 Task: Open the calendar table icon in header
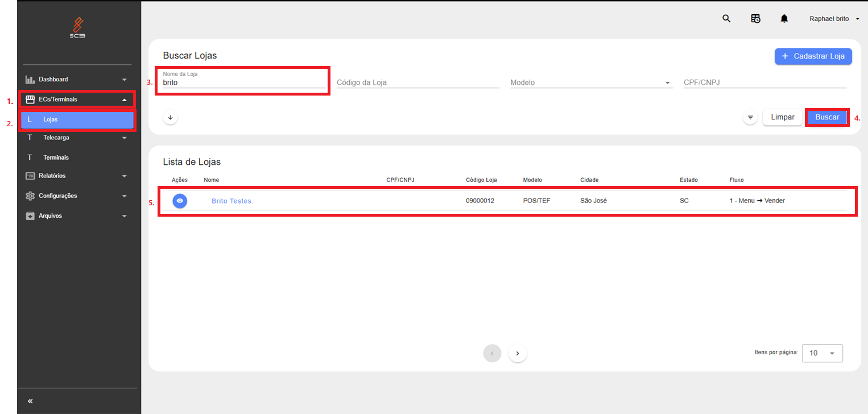755,19
